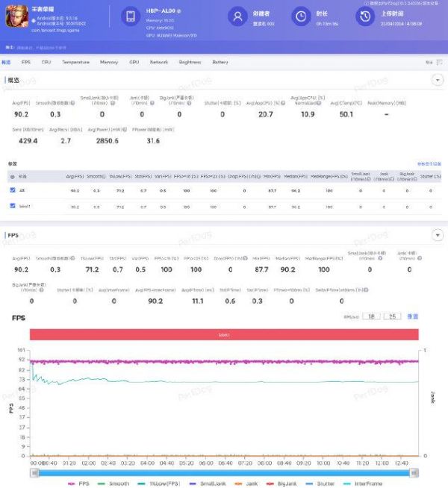Image resolution: width=448 pixels, height=488 pixels.
Task: Click the FPS threshold field showing 18
Action: coord(371,317)
